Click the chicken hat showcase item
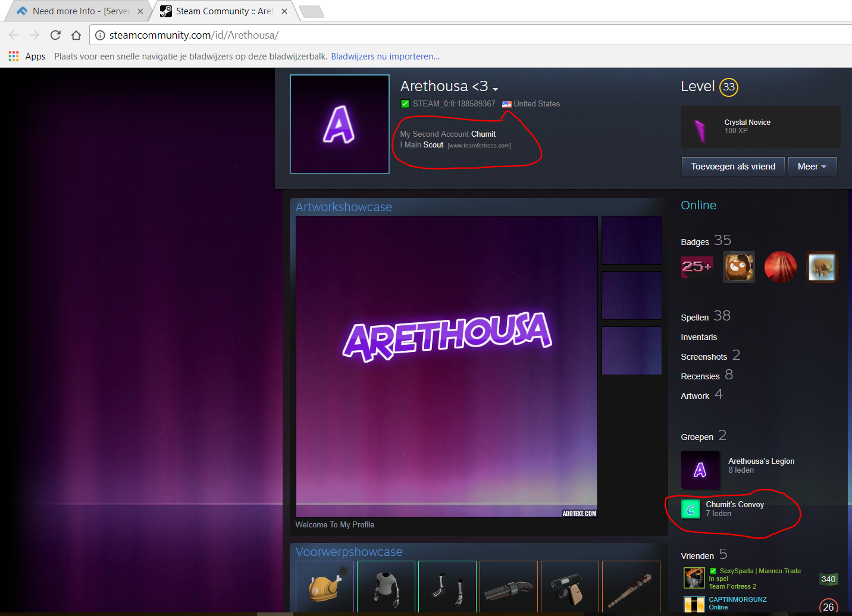This screenshot has width=852, height=616. [325, 586]
